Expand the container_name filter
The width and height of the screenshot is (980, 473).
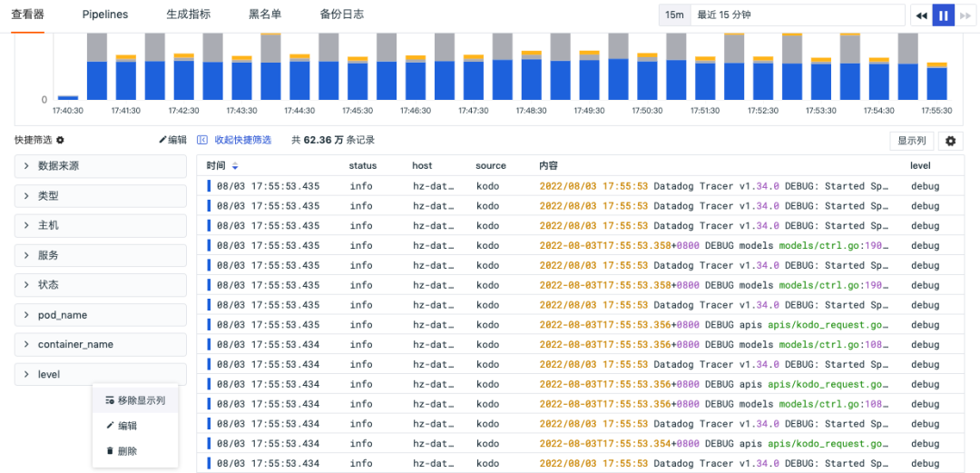(100, 345)
